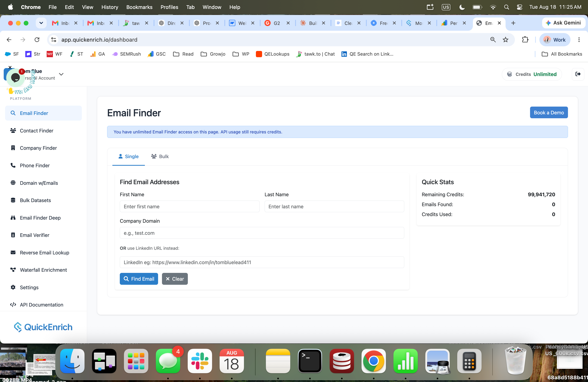Open the tawk chat bubble widget

click(15, 78)
